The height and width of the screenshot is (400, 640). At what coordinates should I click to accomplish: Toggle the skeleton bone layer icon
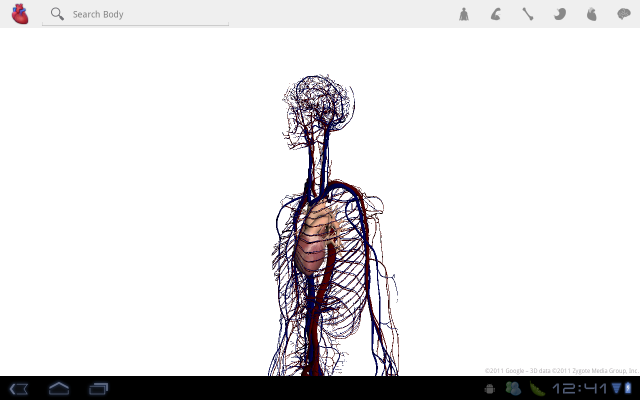pyautogui.click(x=528, y=14)
